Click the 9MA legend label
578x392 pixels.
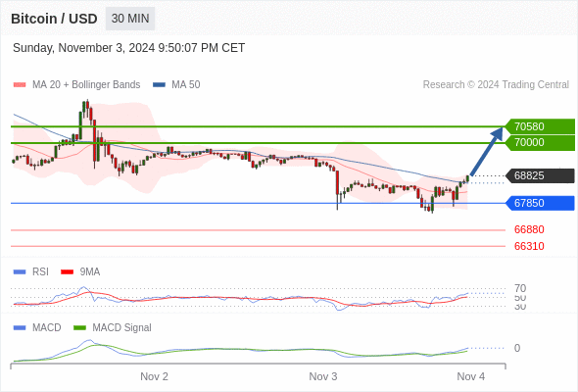90,271
